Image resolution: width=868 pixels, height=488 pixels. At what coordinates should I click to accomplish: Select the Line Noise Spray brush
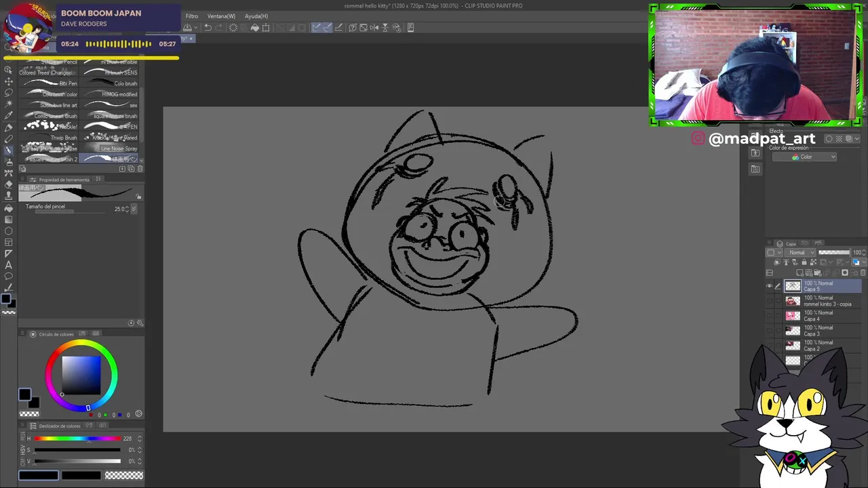coord(109,148)
